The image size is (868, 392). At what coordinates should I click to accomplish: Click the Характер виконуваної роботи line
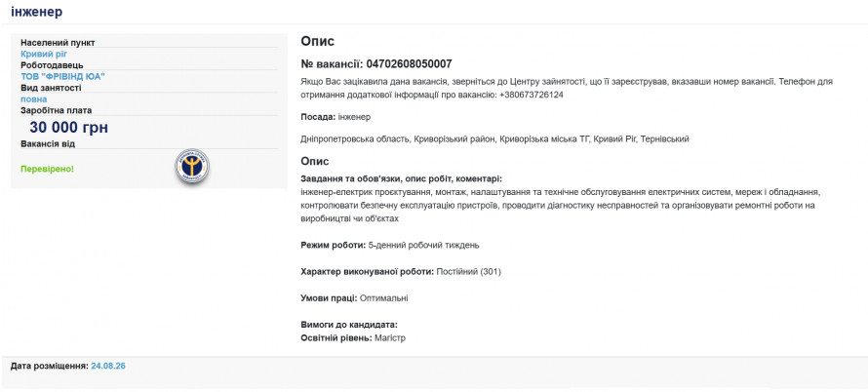[401, 272]
